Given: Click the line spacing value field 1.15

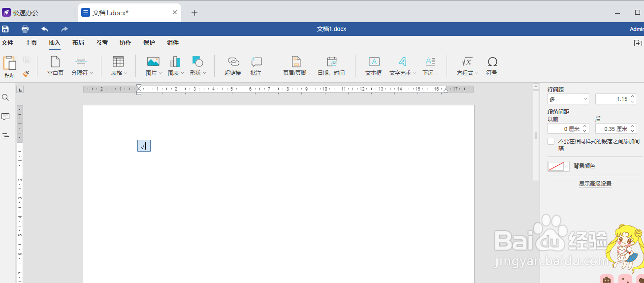Looking at the screenshot, I should tap(612, 99).
